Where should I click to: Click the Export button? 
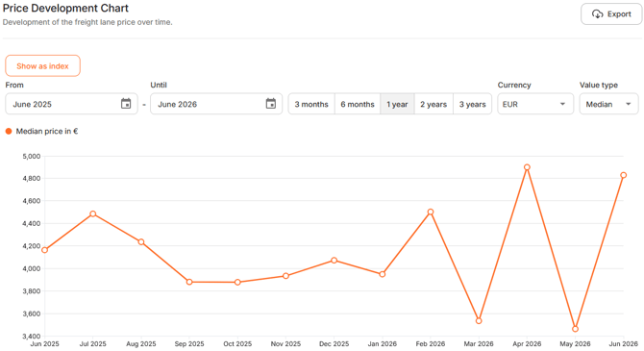(611, 14)
